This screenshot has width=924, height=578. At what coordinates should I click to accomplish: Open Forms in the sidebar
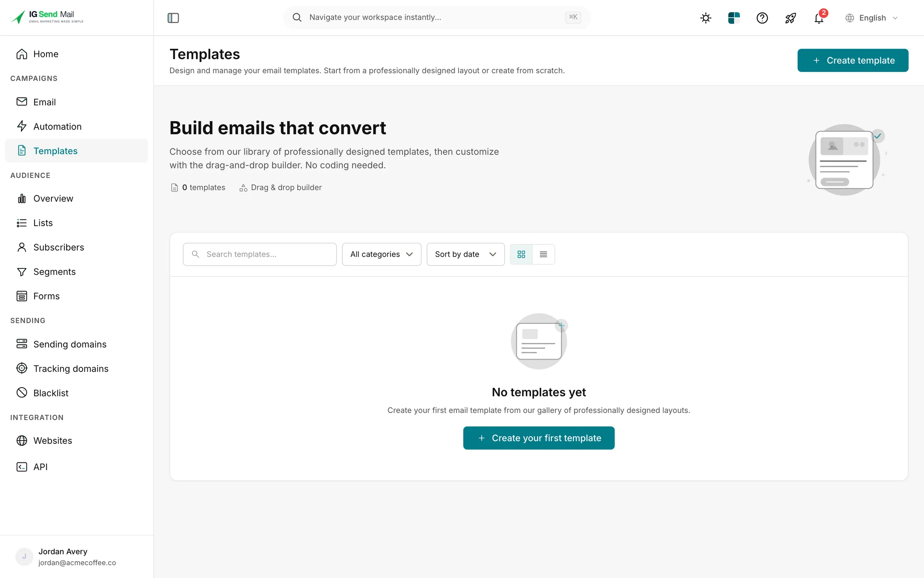coord(76,296)
